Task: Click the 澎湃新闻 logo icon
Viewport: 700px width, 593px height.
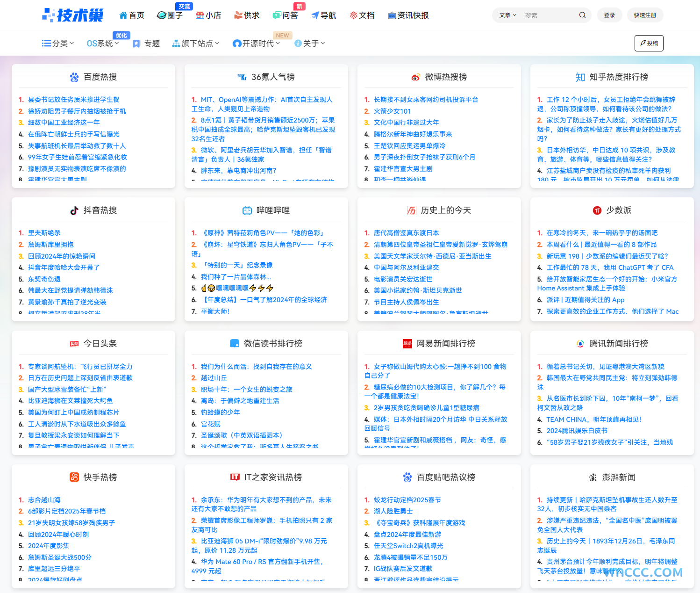Action: point(593,477)
